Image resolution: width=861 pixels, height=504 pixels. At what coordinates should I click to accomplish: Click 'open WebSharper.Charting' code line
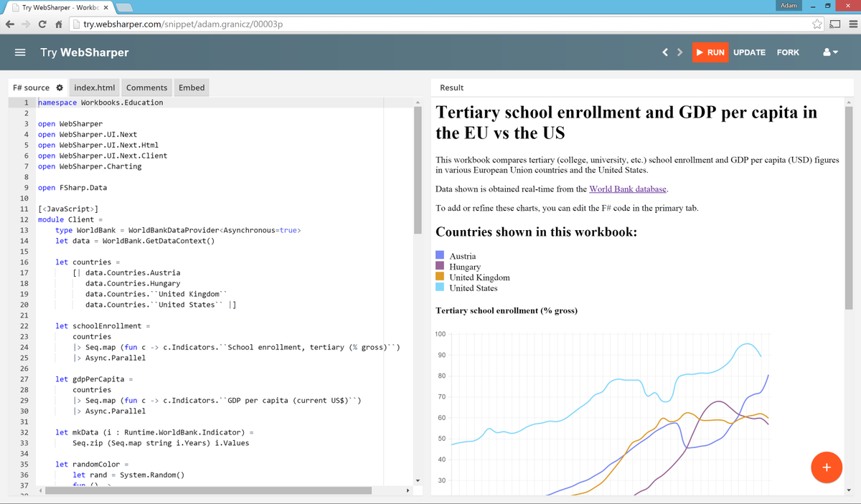90,166
